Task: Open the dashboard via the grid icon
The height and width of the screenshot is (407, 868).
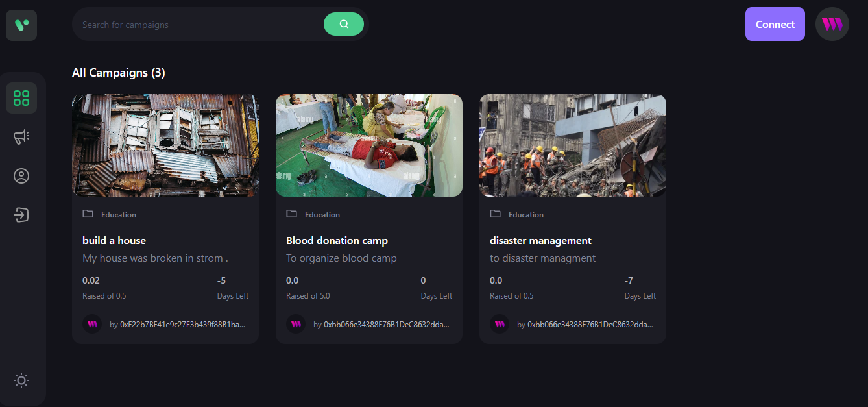Action: pyautogui.click(x=21, y=97)
